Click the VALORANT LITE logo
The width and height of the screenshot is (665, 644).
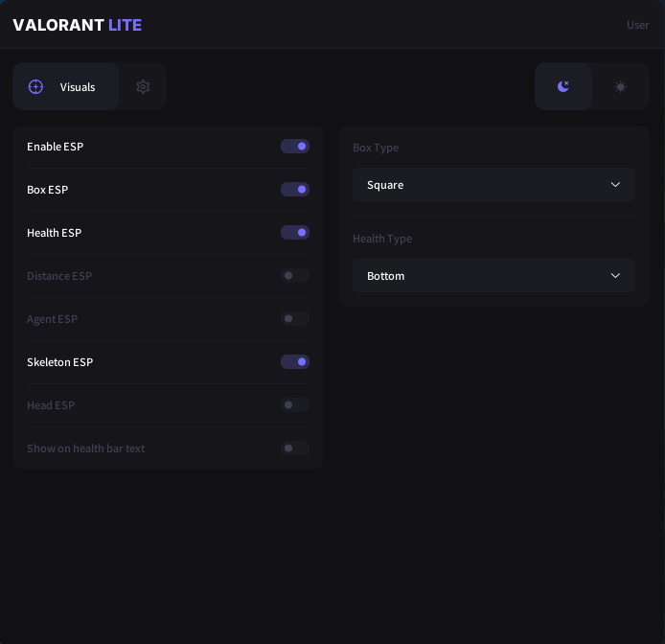pos(77,25)
